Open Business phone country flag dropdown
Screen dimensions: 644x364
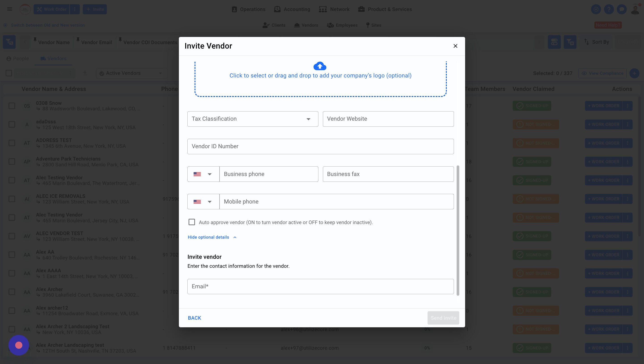click(203, 174)
